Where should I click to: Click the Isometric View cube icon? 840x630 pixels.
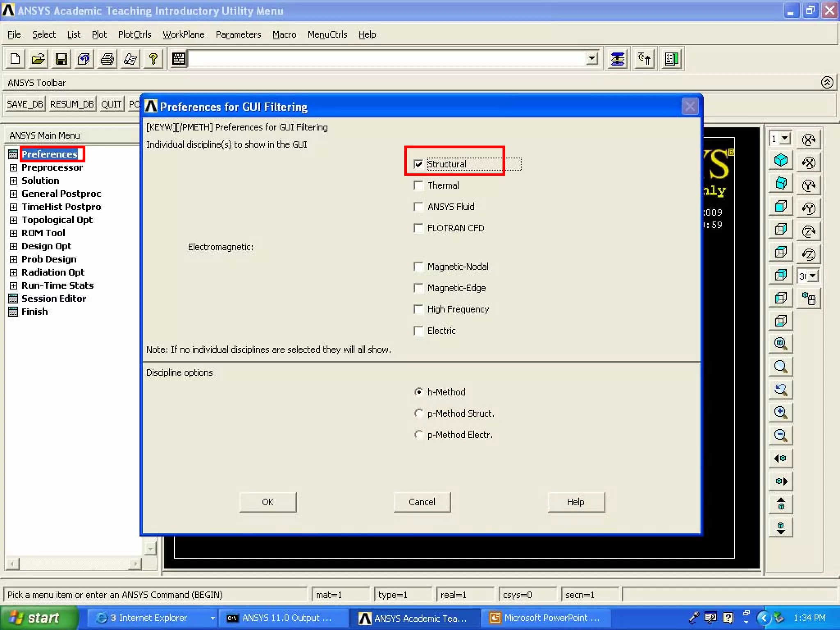click(x=781, y=160)
